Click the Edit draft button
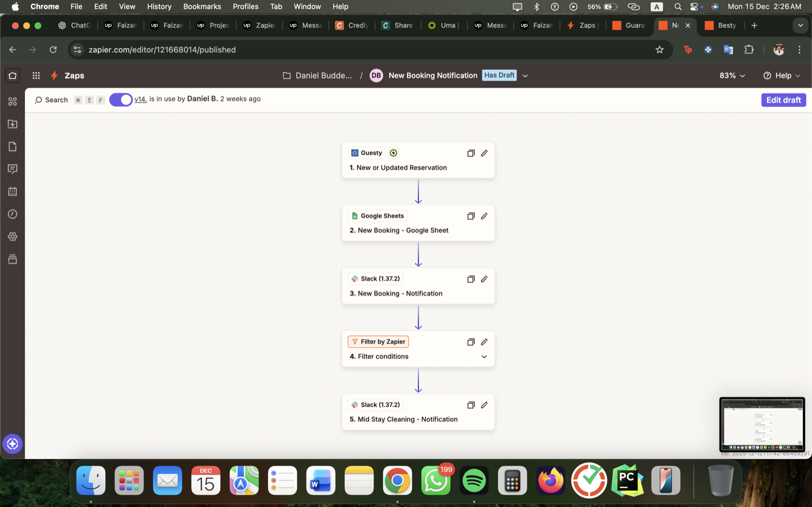This screenshot has width=812, height=507. tap(783, 100)
